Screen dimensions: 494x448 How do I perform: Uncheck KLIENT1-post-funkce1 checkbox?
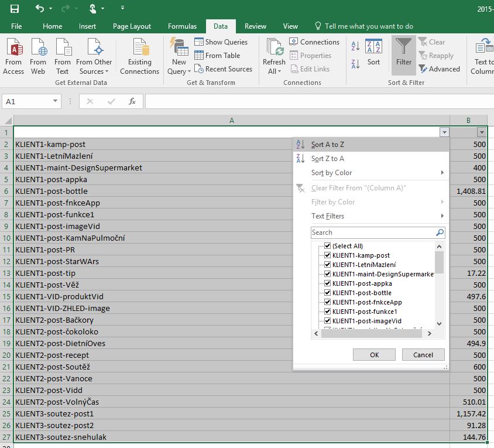tap(327, 312)
